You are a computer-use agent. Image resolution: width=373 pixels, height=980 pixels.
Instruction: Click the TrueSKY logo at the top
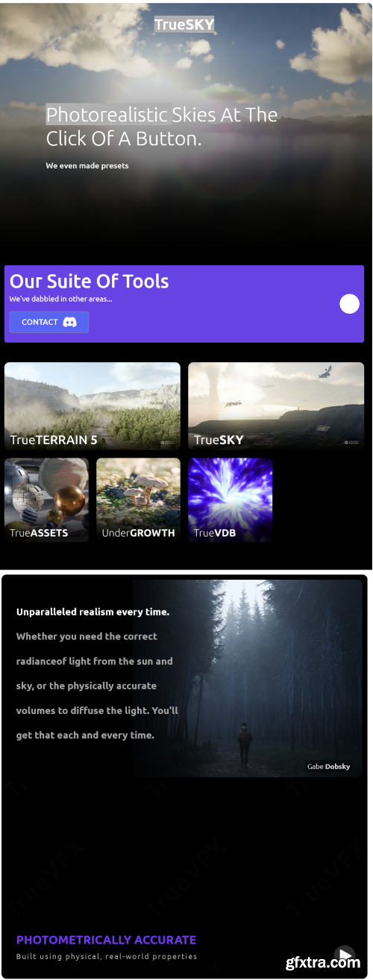[184, 25]
